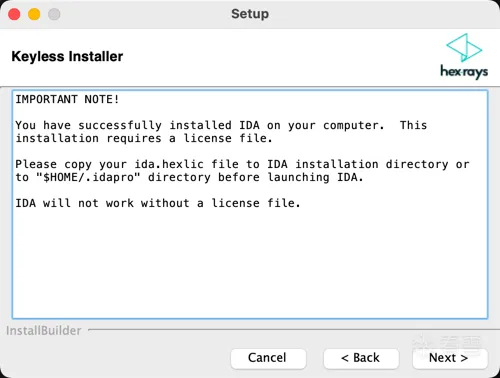This screenshot has width=500, height=378.
Task: Return to previous step with Back
Action: 361,359
